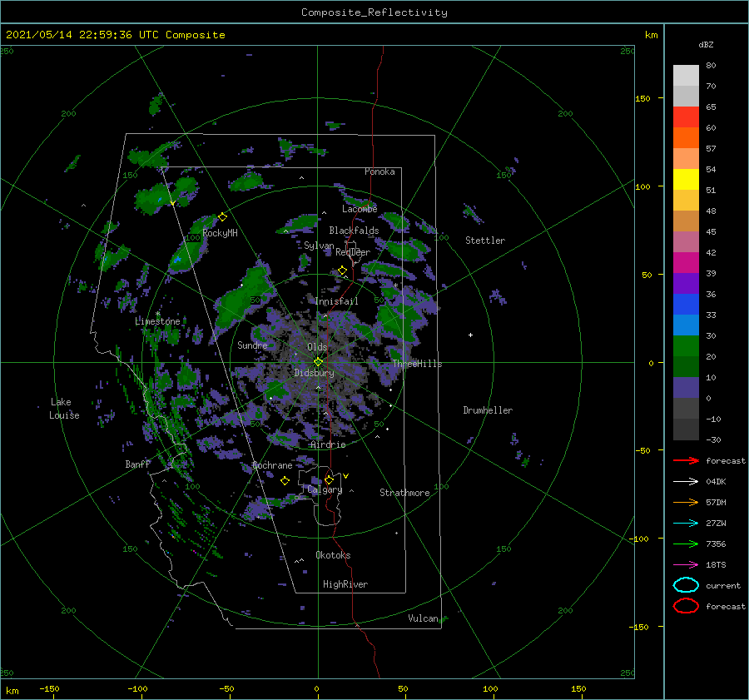Image resolution: width=749 pixels, height=700 pixels.
Task: Click the Strathmore town label
Action: point(404,493)
